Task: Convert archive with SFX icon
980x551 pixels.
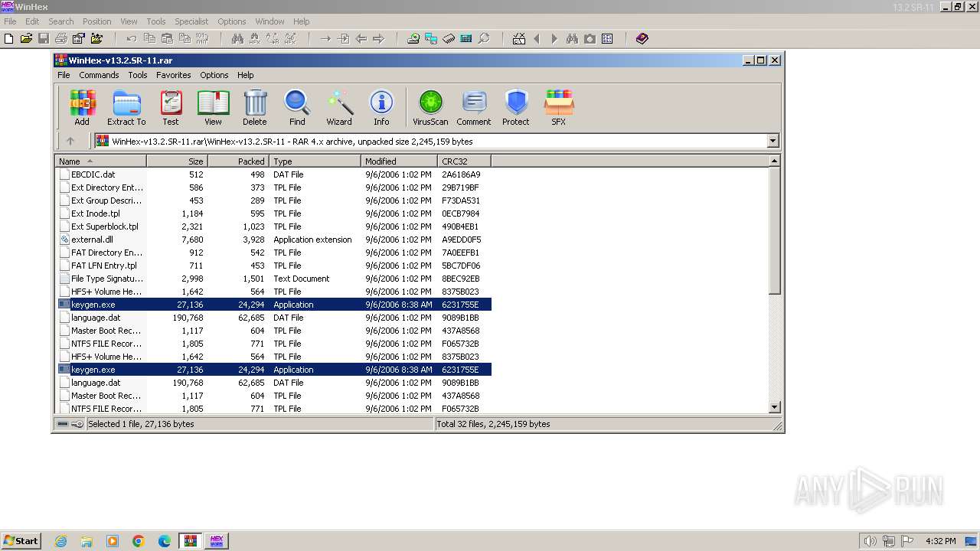Action: point(559,107)
